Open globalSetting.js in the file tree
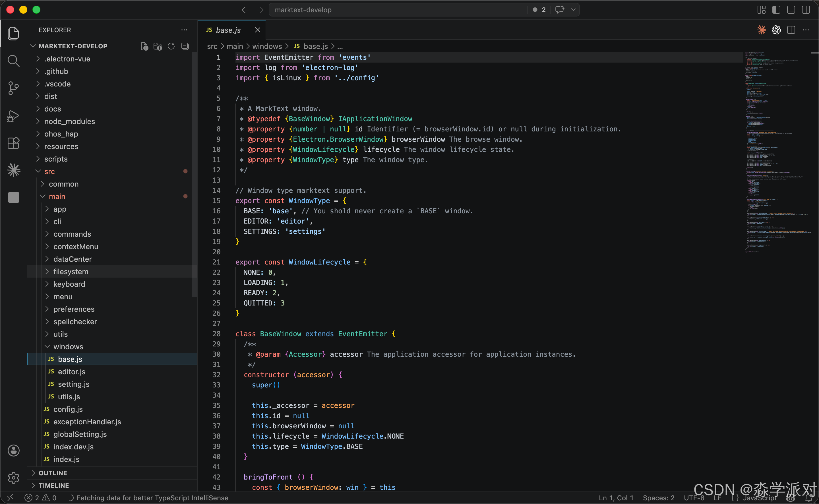The height and width of the screenshot is (504, 819). coord(112,434)
